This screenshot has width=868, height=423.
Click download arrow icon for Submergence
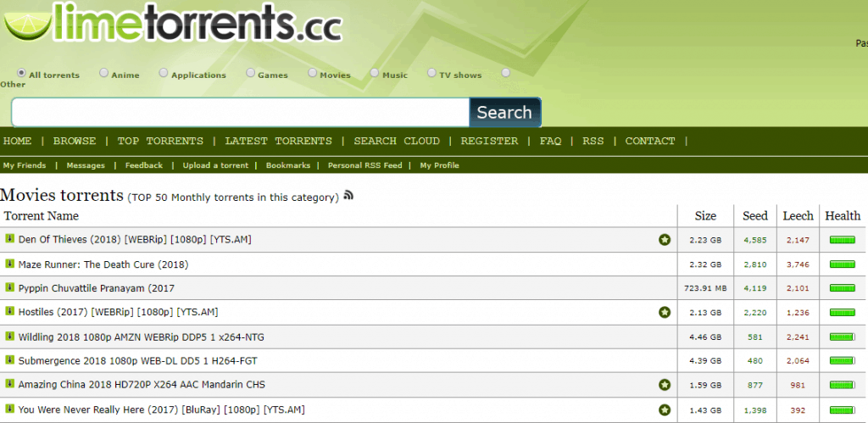[9, 360]
